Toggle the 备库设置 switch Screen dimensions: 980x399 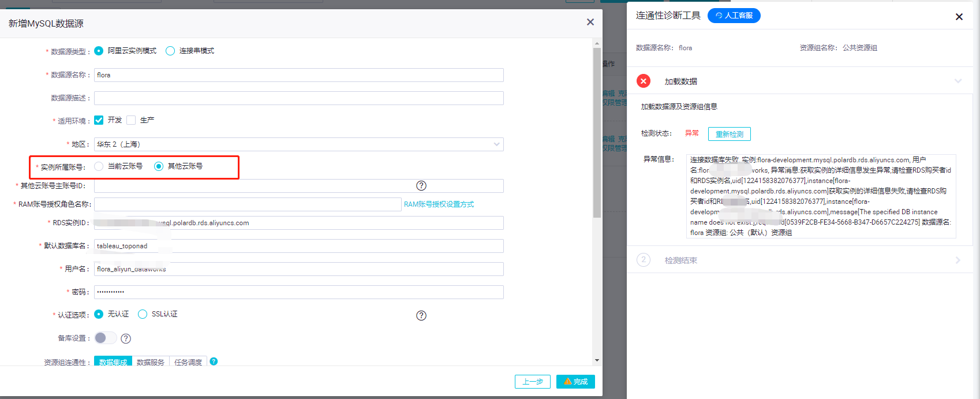click(106, 338)
